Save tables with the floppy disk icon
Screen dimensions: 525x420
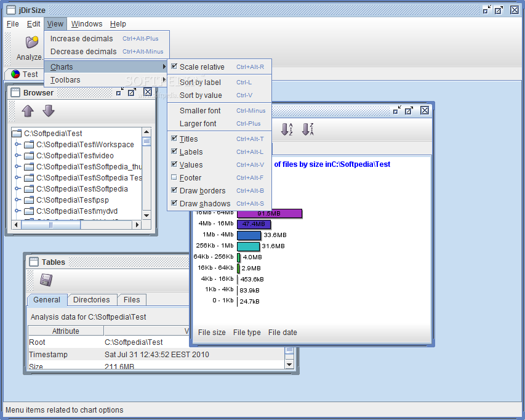[46, 280]
